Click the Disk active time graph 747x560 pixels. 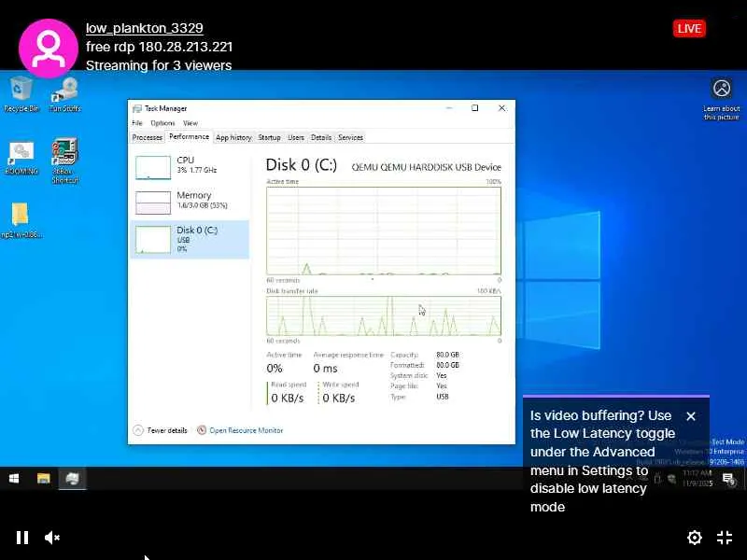tap(384, 231)
